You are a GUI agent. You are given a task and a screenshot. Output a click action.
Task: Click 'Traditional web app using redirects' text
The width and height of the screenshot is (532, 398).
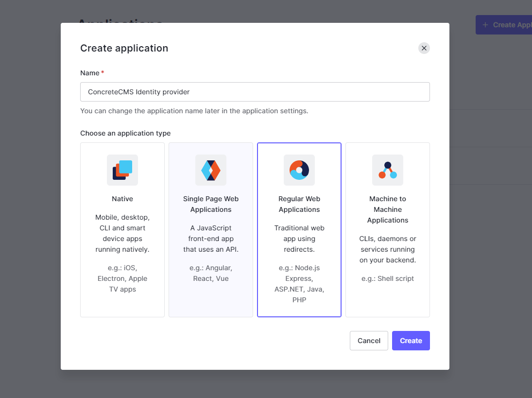pos(299,239)
